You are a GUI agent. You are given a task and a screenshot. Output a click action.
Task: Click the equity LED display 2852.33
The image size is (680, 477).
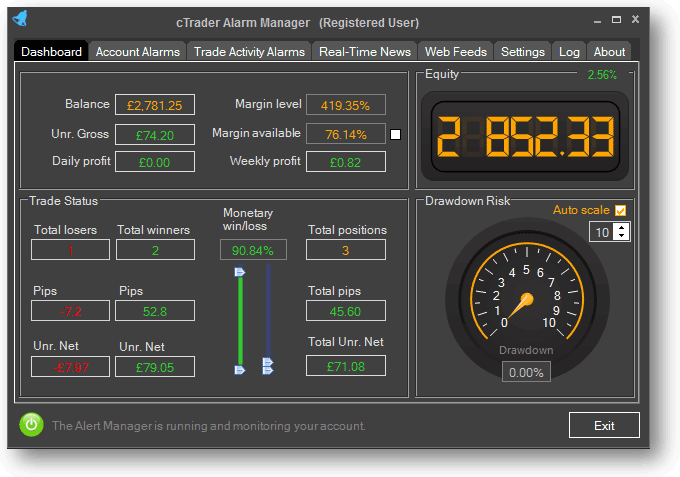point(525,136)
